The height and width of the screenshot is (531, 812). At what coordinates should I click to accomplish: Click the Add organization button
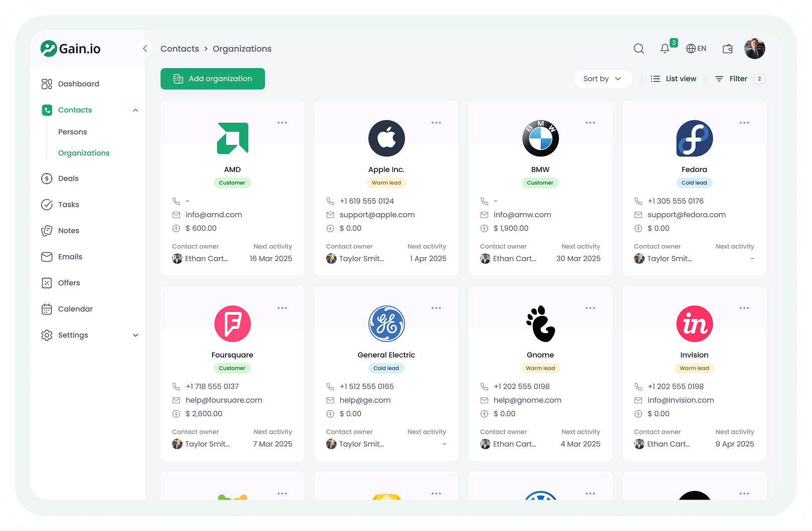[213, 79]
